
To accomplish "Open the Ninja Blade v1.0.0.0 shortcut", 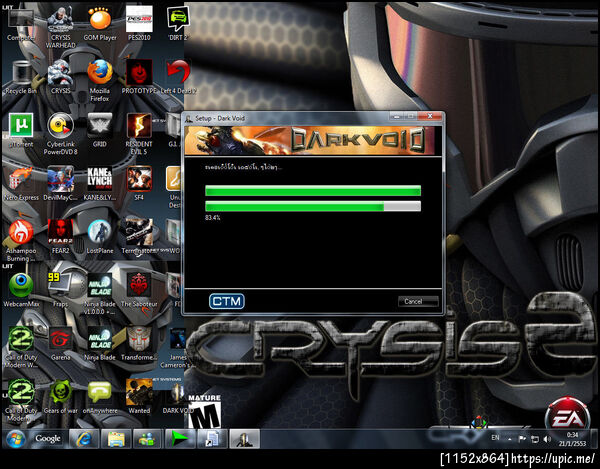I will pos(100,295).
